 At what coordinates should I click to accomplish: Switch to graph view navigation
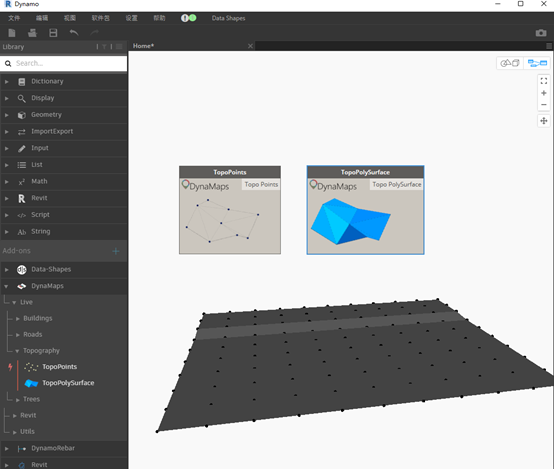(537, 63)
